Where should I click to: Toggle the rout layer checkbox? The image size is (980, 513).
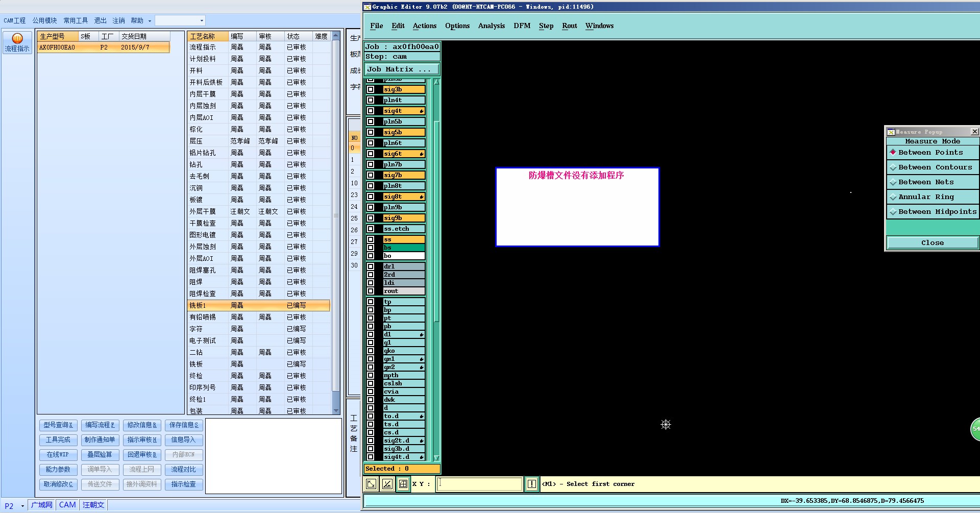coord(371,291)
